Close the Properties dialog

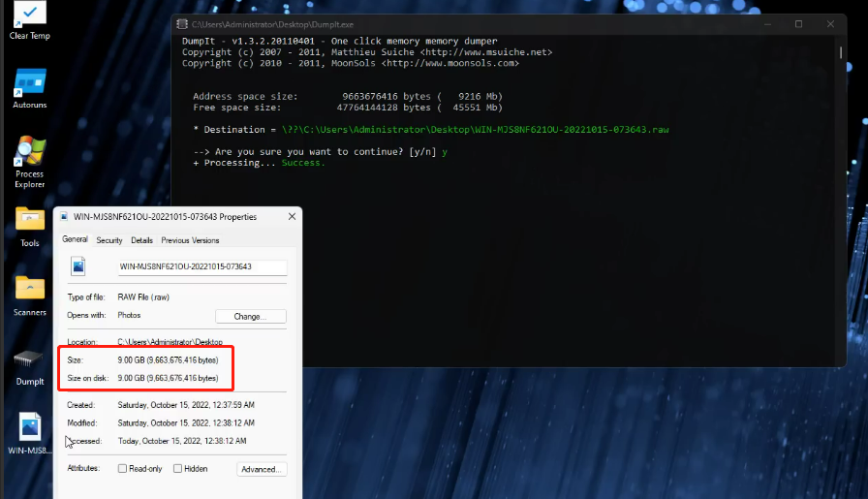click(292, 216)
